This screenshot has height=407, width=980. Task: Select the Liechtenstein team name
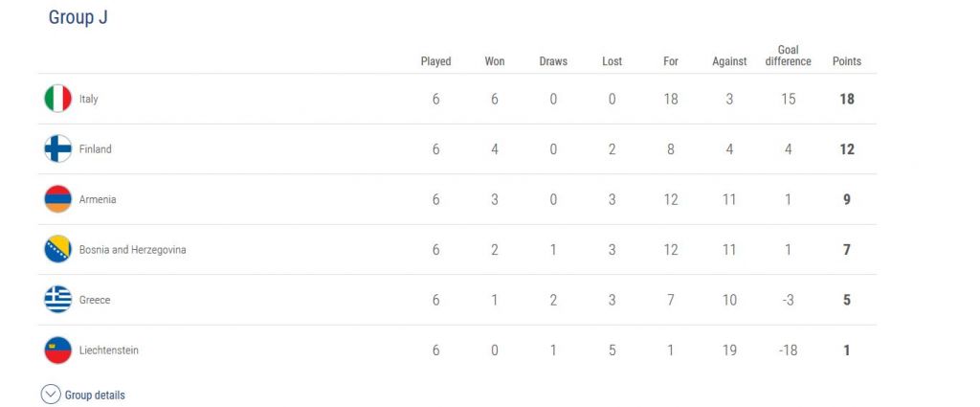click(109, 350)
